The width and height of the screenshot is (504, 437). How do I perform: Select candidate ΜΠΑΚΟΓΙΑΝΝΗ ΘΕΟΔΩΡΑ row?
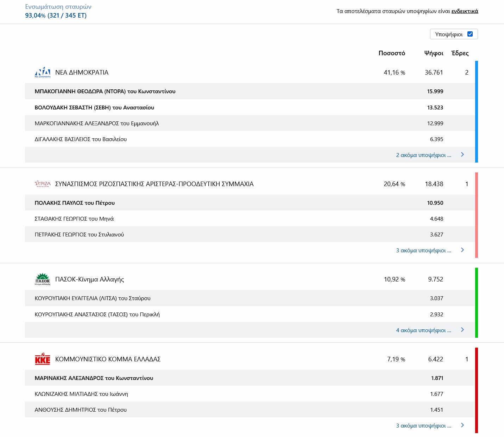pos(105,91)
